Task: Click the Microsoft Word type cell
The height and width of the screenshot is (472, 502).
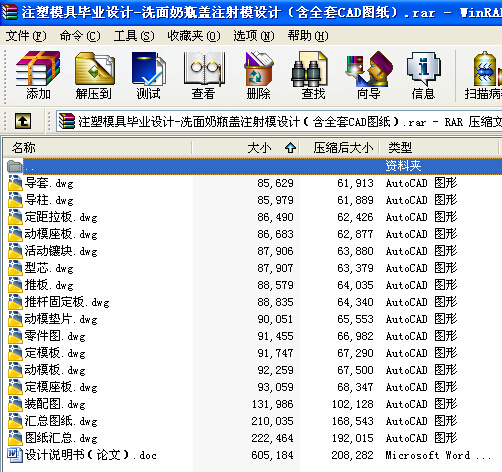Action: [x=438, y=455]
